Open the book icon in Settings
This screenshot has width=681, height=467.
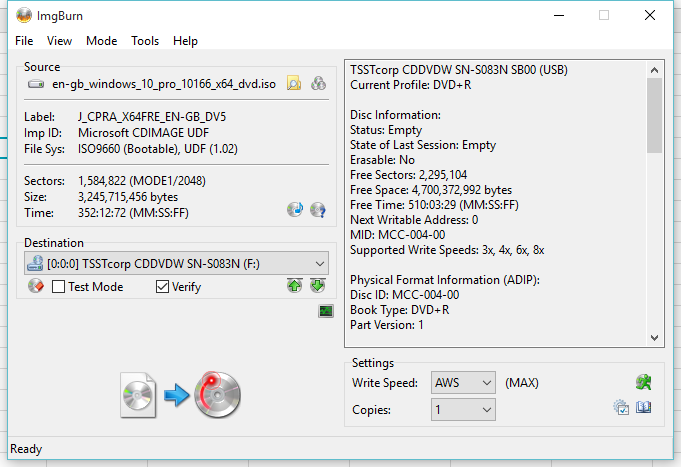(x=644, y=407)
